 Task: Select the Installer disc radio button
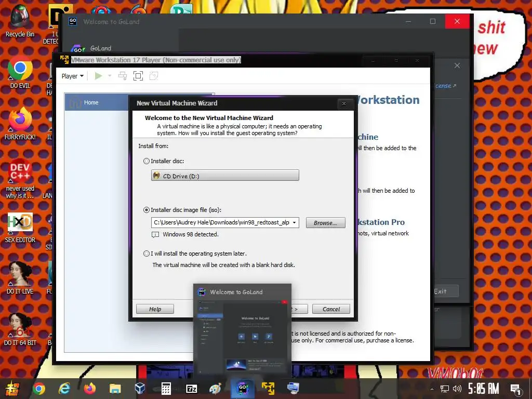pos(146,161)
